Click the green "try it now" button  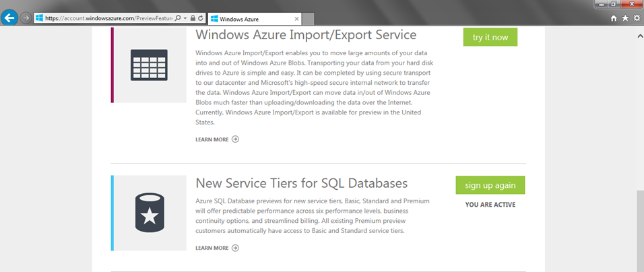pos(490,37)
